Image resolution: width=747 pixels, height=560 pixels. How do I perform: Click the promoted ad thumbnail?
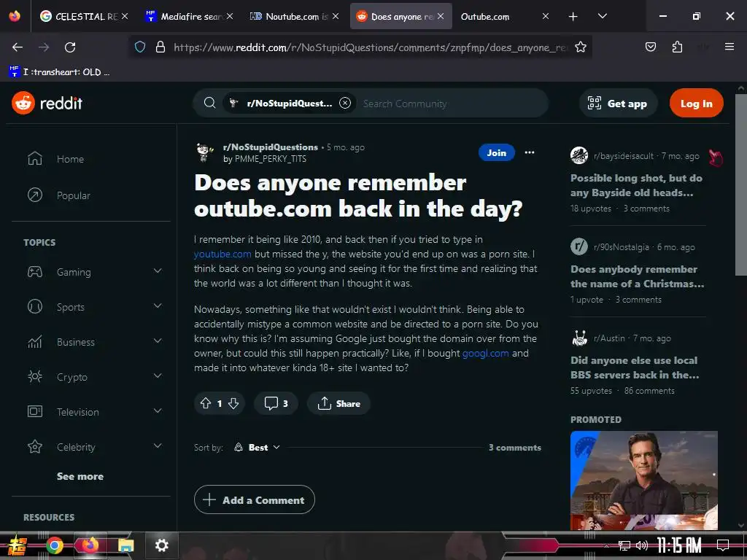pyautogui.click(x=643, y=480)
